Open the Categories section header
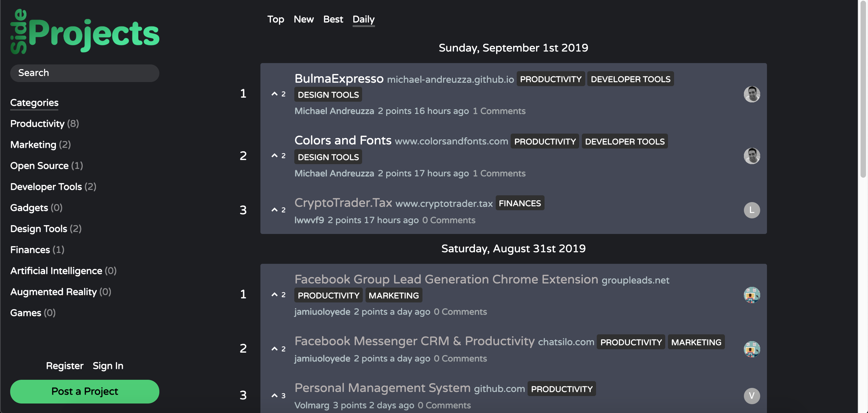The height and width of the screenshot is (413, 868). pyautogui.click(x=34, y=102)
